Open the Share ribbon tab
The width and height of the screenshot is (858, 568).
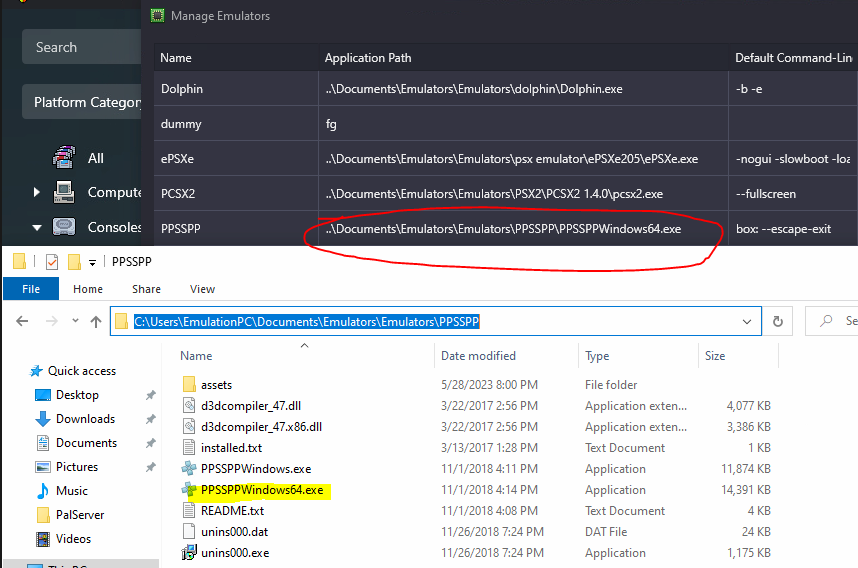pos(146,289)
